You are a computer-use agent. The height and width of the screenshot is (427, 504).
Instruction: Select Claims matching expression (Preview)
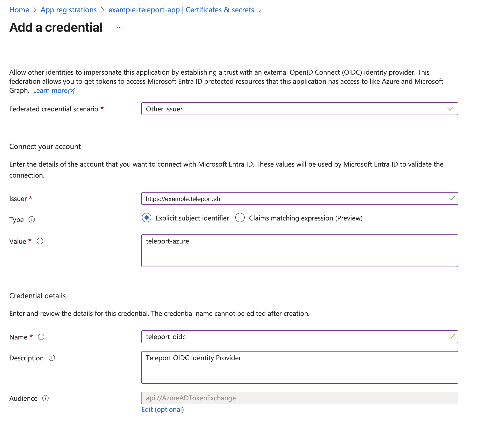point(240,218)
